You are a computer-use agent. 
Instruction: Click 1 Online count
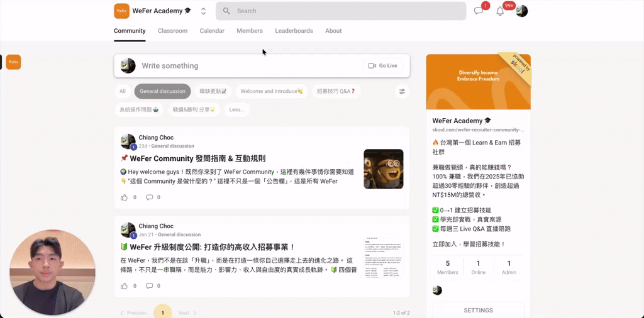(478, 267)
